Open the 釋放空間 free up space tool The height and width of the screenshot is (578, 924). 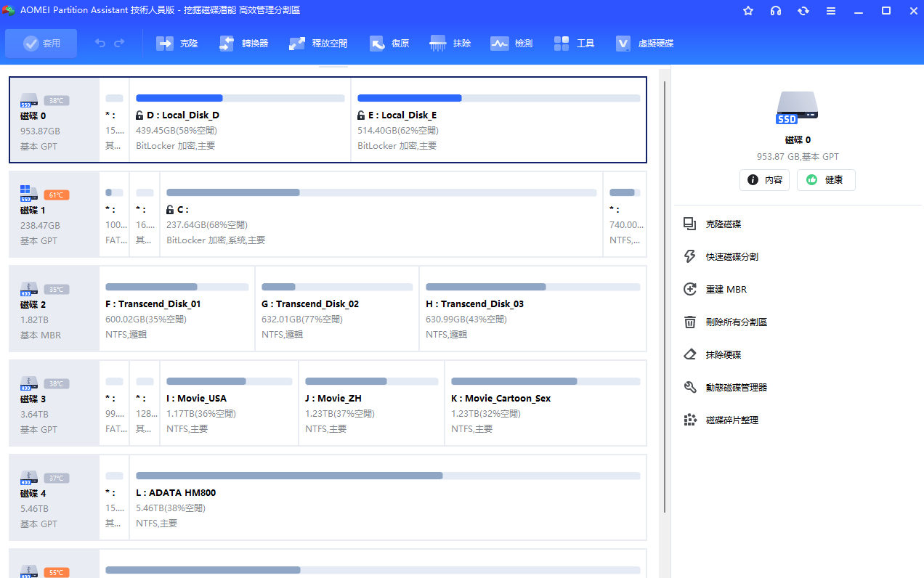318,44
